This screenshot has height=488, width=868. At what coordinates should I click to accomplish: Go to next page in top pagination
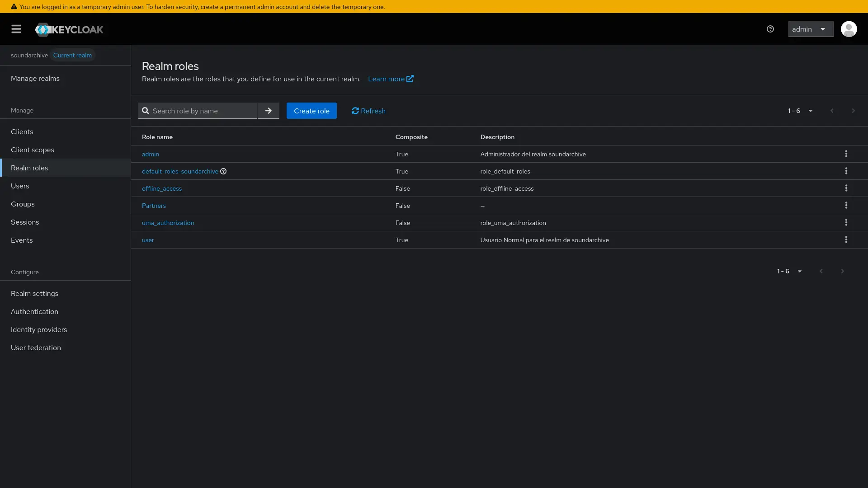pos(853,111)
